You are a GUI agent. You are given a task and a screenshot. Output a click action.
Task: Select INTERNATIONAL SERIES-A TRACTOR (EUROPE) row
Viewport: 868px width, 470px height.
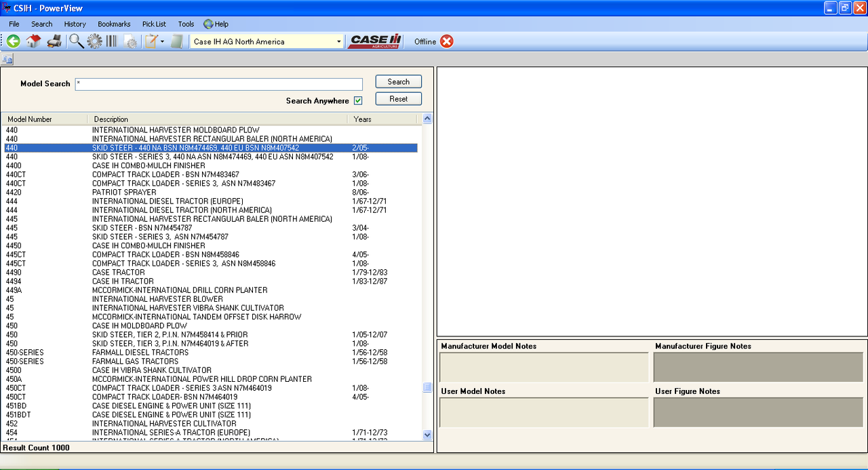[210, 433]
